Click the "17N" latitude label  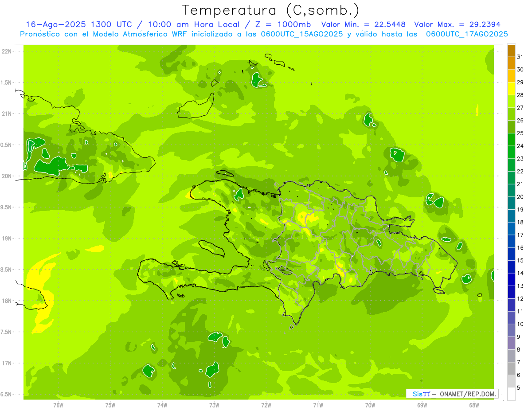(6, 363)
